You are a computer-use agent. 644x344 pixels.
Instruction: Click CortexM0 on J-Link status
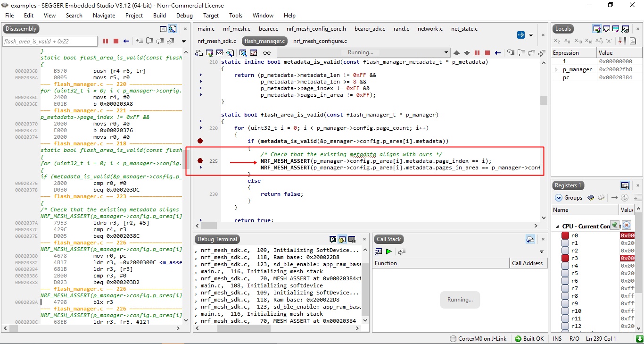click(479, 338)
